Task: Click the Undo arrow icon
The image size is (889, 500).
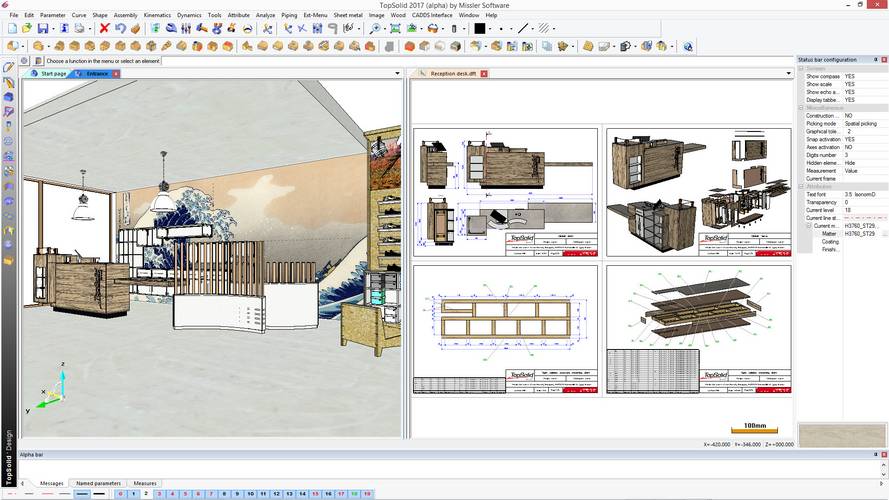Action: pyautogui.click(x=120, y=29)
